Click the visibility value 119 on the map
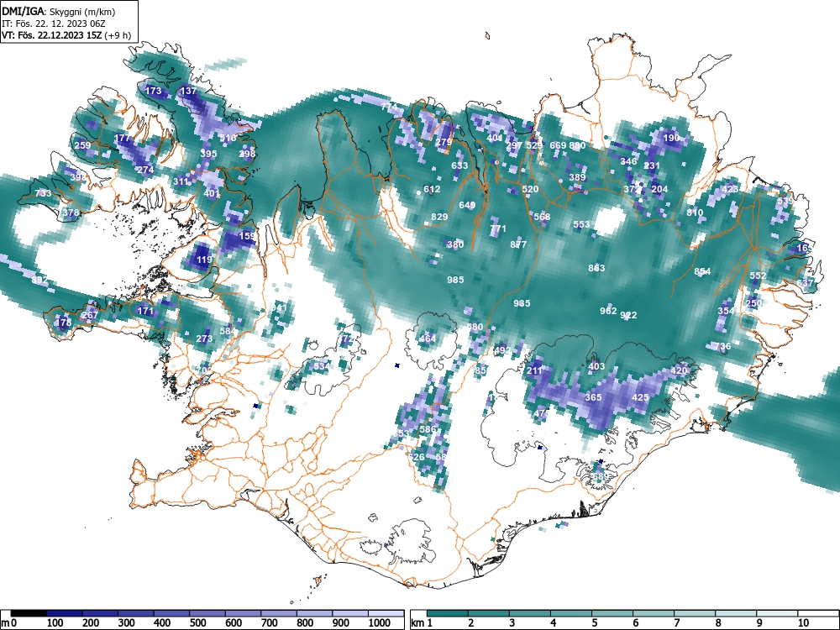Image resolution: width=840 pixels, height=630 pixels. [204, 260]
